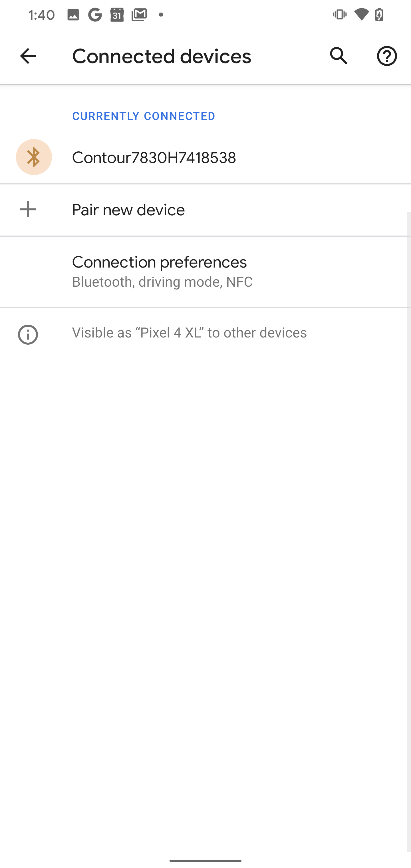Tap the vibrate mode status icon
The image size is (411, 868).
340,15
